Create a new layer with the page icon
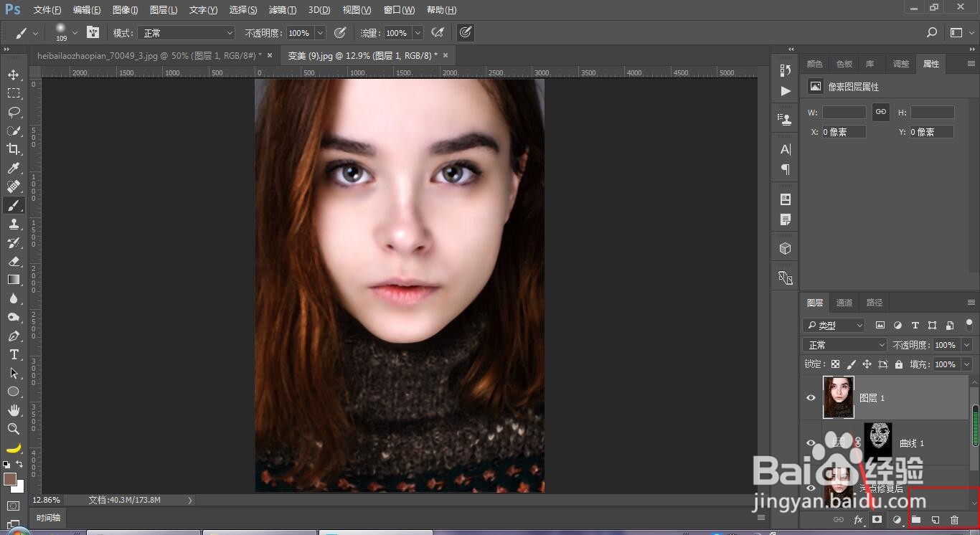 click(x=935, y=519)
